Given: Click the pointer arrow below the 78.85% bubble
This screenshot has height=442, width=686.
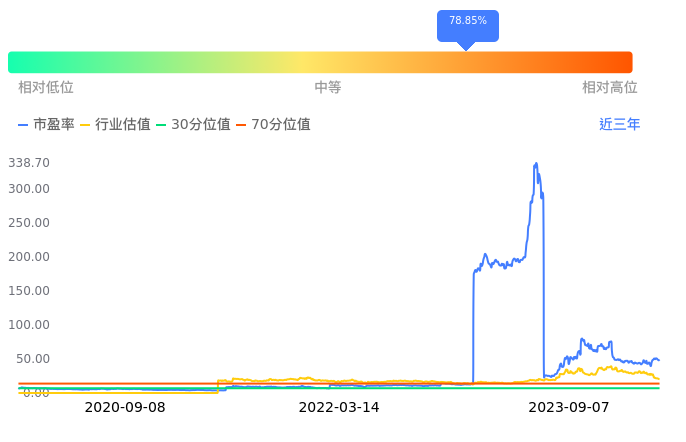Looking at the screenshot, I should point(466,45).
